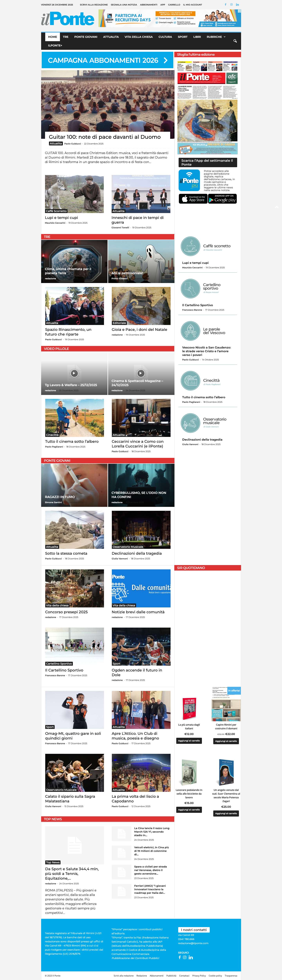This screenshot has width=282, height=980.
Task: Click the il Ponte logo
Action: (x=68, y=19)
